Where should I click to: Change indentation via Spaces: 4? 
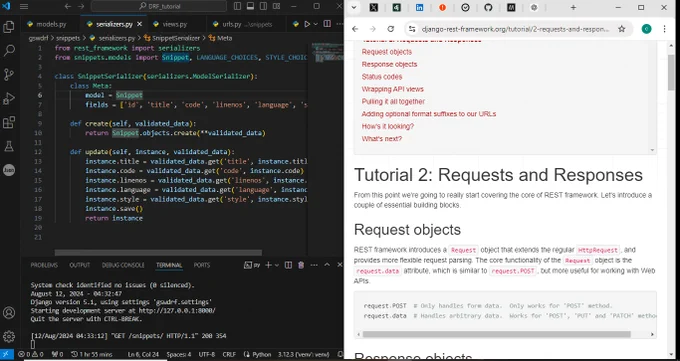point(178,354)
